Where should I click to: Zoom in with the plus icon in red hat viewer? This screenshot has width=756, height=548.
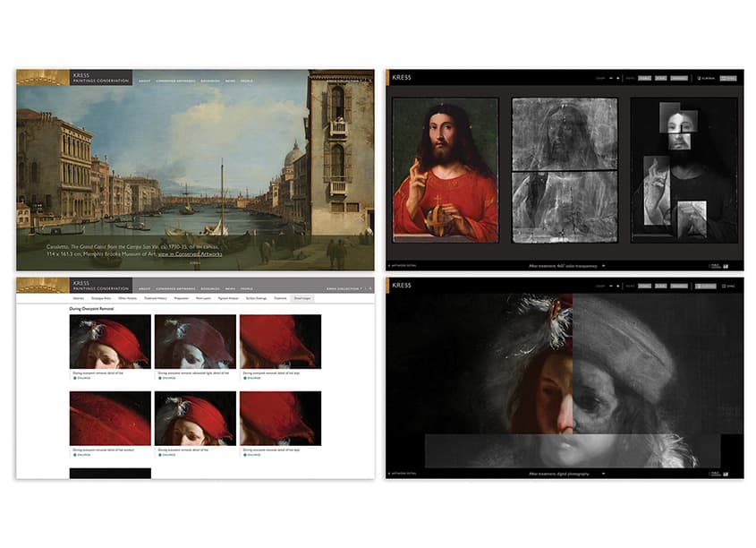click(x=618, y=286)
